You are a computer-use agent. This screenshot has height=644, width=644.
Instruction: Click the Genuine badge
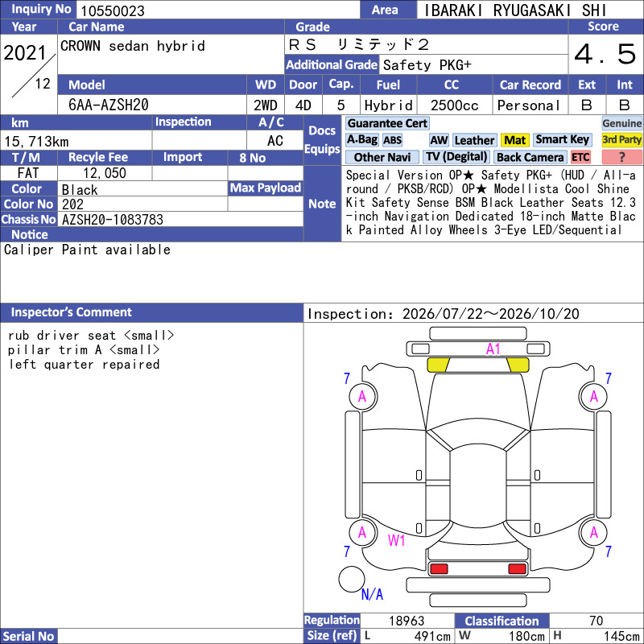click(x=621, y=123)
